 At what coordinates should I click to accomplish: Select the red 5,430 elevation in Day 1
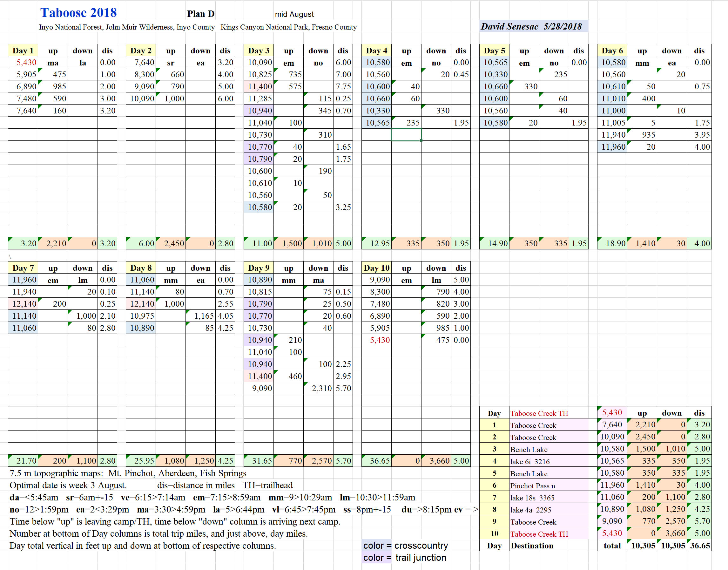click(23, 62)
